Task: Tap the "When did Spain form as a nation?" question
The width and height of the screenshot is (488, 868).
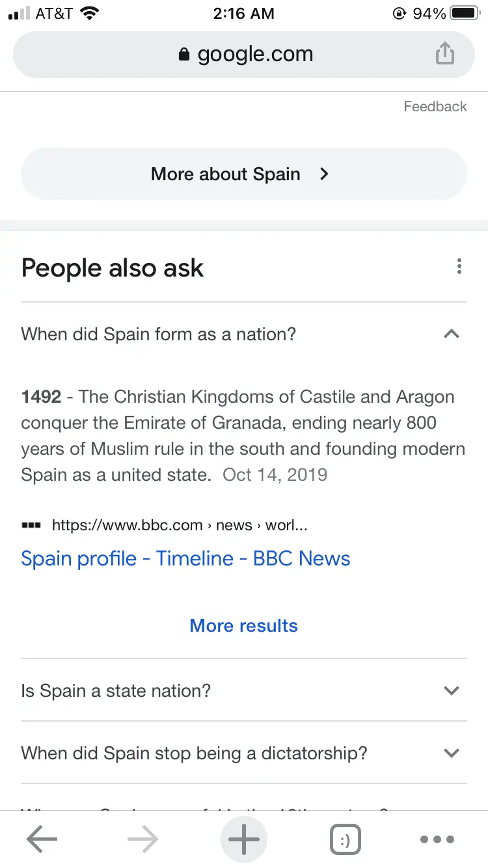Action: (x=158, y=334)
